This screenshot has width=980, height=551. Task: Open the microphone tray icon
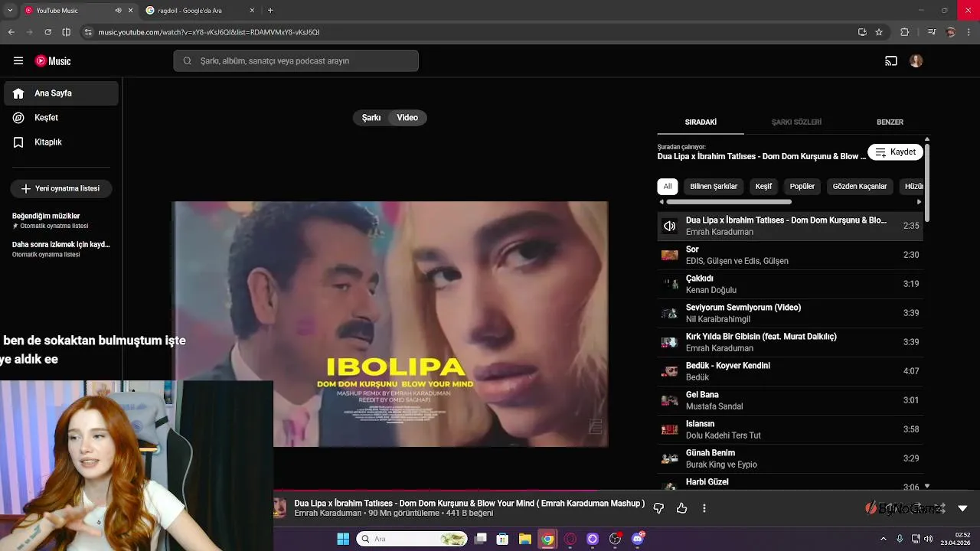pyautogui.click(x=900, y=539)
